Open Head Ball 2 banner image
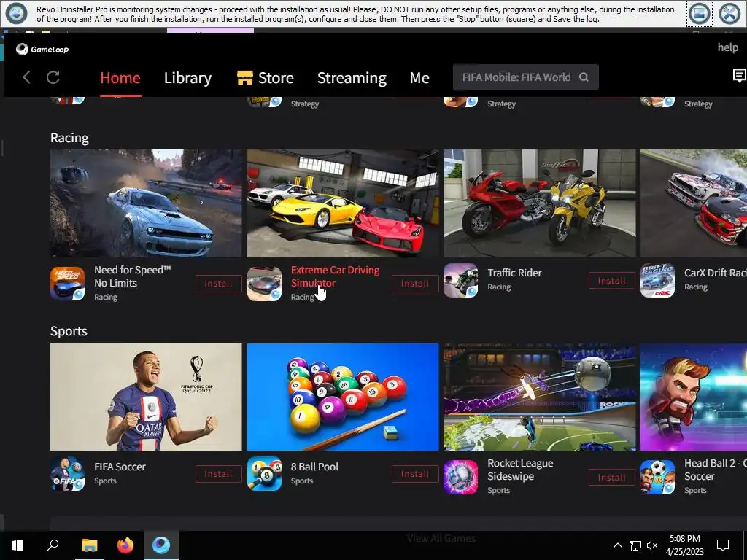 pos(694,397)
